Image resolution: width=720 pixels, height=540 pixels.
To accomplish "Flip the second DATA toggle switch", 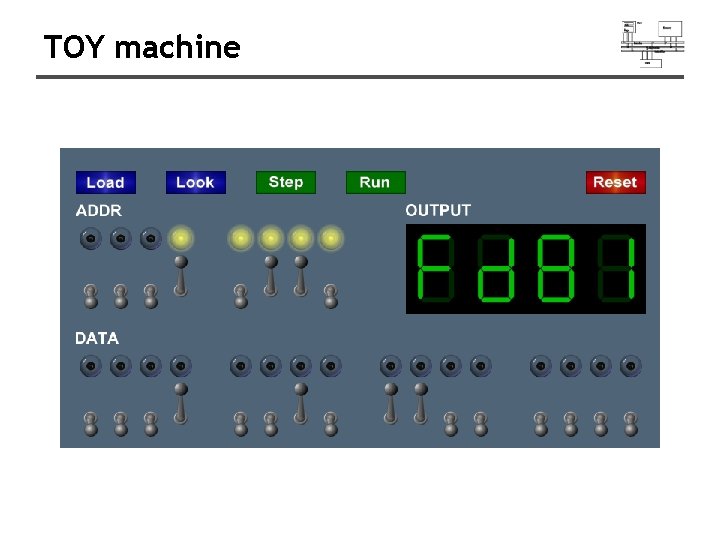I will (121, 424).
